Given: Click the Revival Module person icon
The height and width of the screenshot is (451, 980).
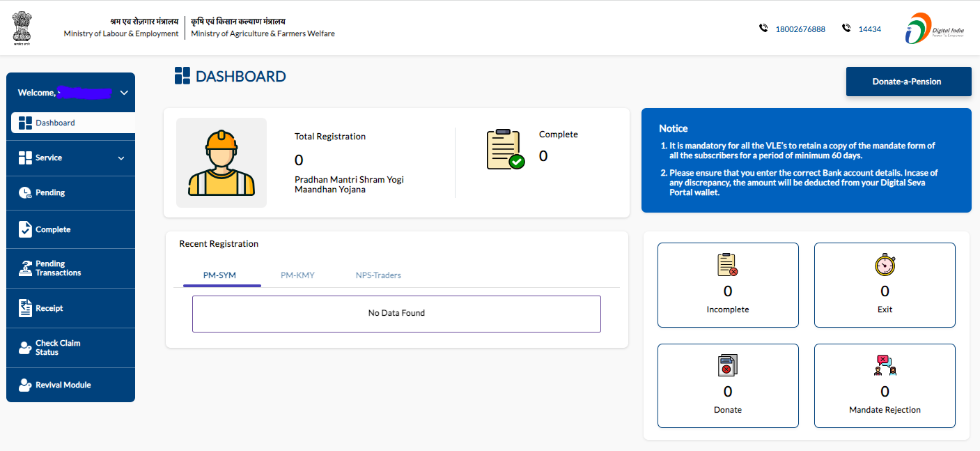Looking at the screenshot, I should pos(25,385).
